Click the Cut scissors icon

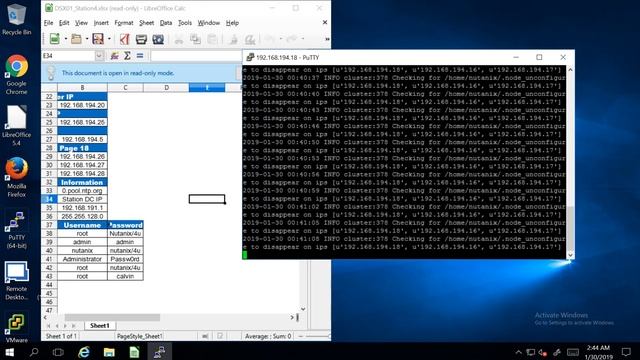pyautogui.click(x=179, y=39)
